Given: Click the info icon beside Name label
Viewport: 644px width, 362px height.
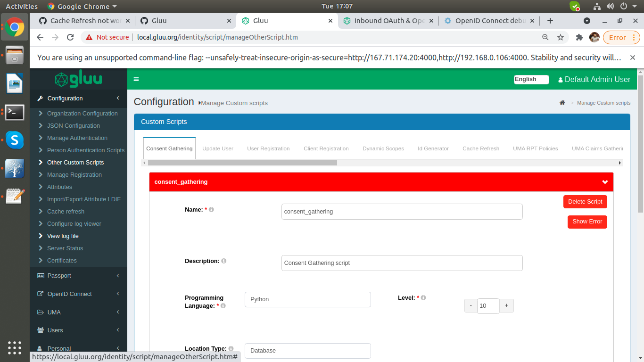Looking at the screenshot, I should pos(211,209).
